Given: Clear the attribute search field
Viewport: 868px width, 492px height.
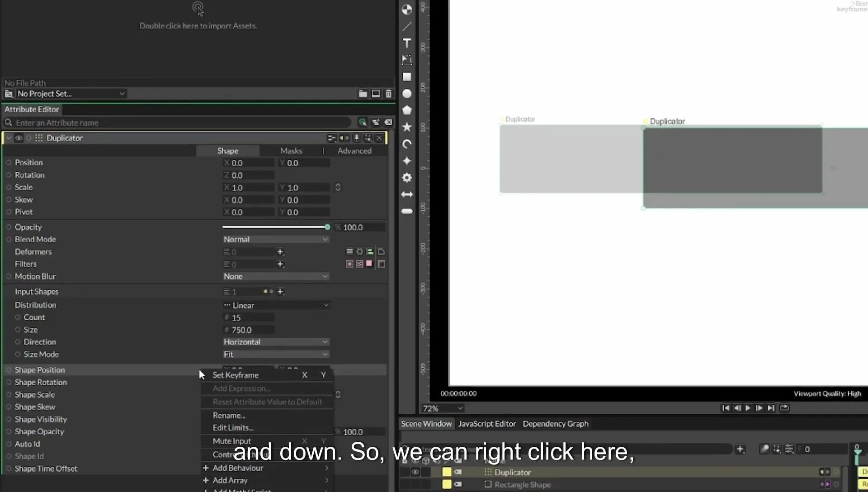Looking at the screenshot, I should tap(388, 122).
